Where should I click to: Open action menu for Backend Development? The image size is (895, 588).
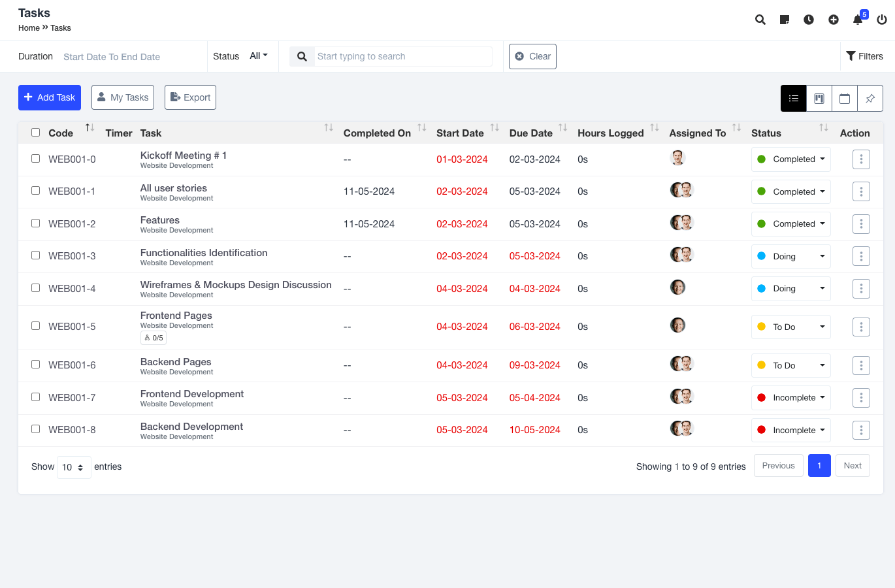[x=861, y=430]
